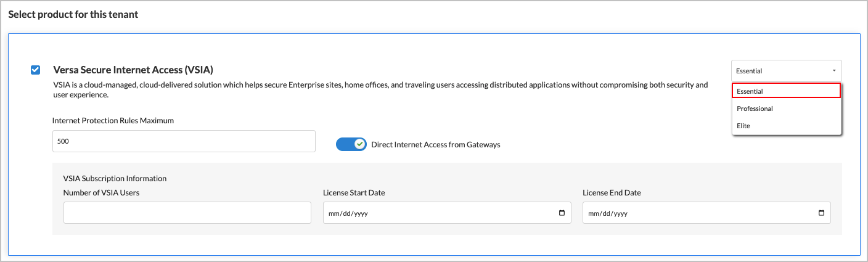Click the Direct Internet Access from Gateways label
The image size is (868, 262).
(435, 145)
